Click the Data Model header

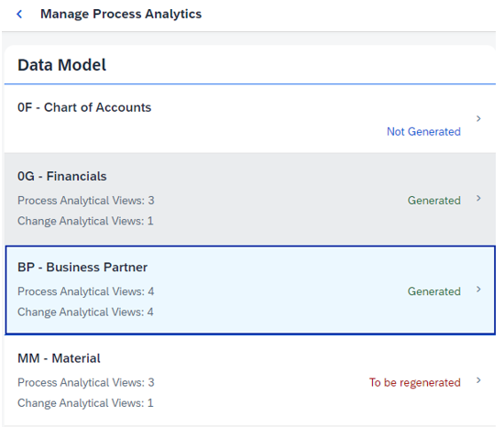tap(61, 65)
